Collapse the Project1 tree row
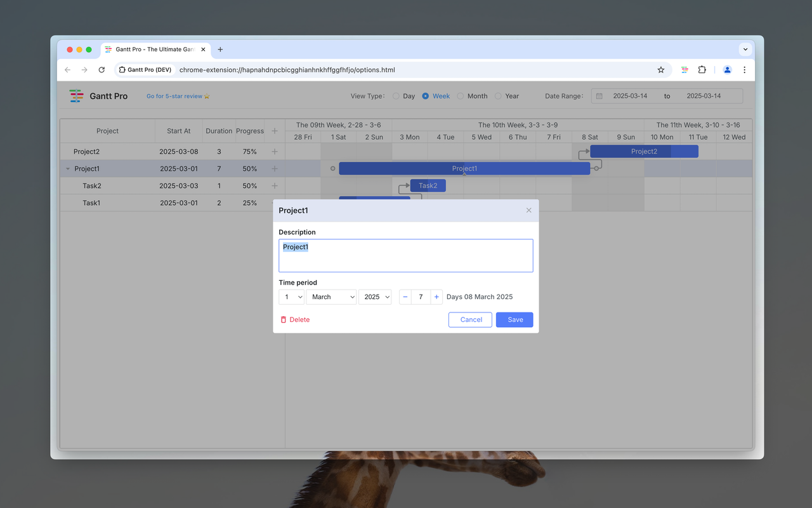 tap(68, 168)
